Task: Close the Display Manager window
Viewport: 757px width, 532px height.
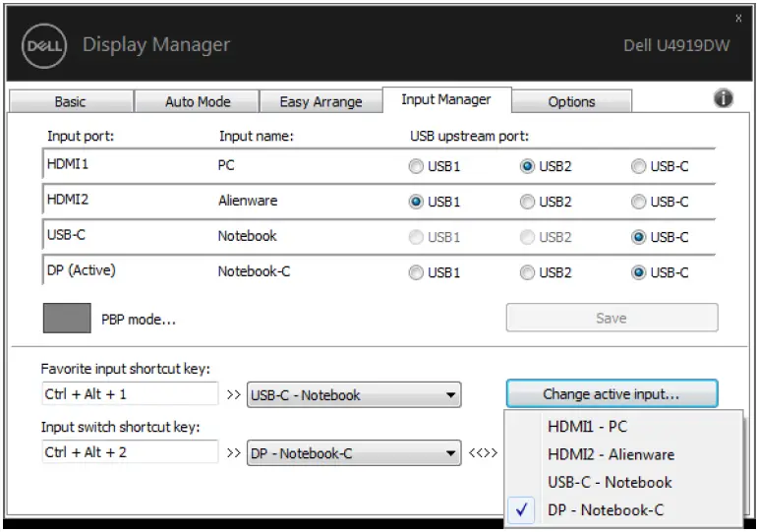Action: [738, 19]
